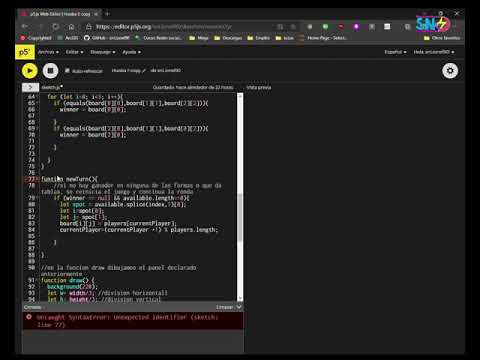The image size is (480, 360).
Task: Open the Editar menu
Action: (74, 52)
